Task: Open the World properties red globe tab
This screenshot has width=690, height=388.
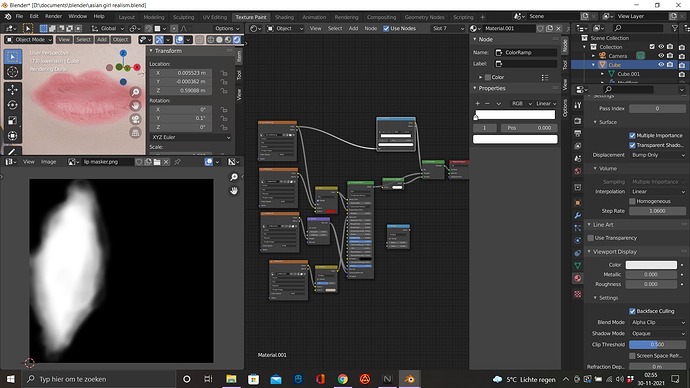Action: pos(577,171)
